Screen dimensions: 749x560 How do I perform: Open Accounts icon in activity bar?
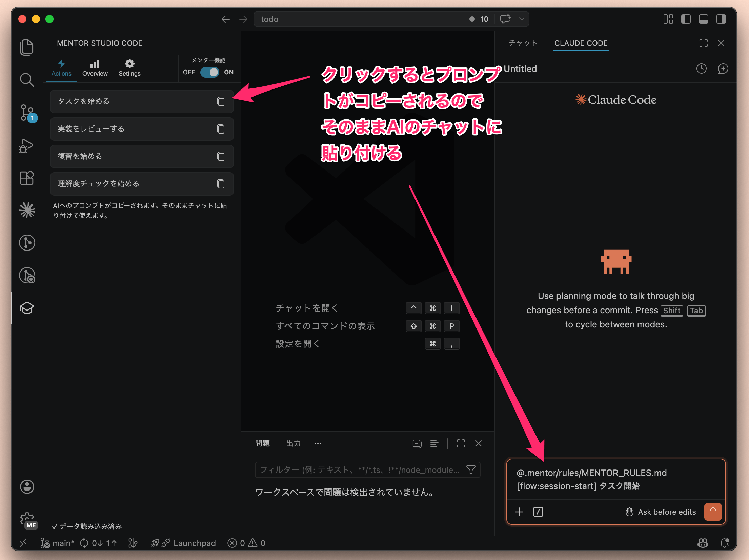27,487
